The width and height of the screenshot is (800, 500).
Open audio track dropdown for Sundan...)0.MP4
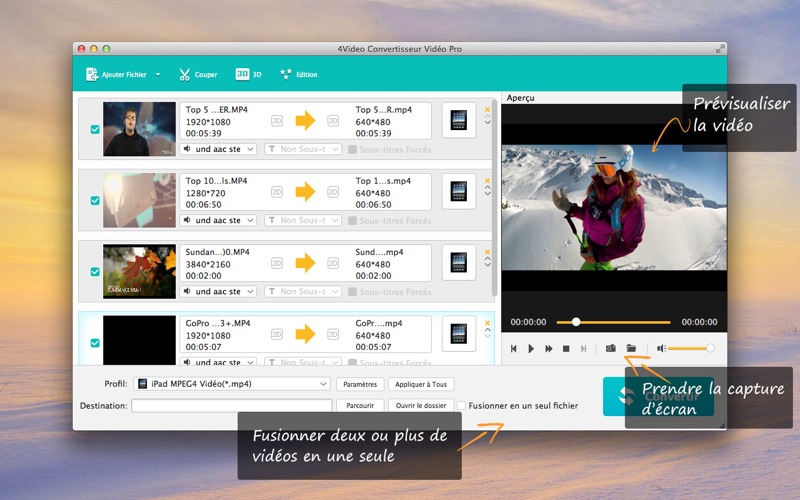pyautogui.click(x=218, y=291)
